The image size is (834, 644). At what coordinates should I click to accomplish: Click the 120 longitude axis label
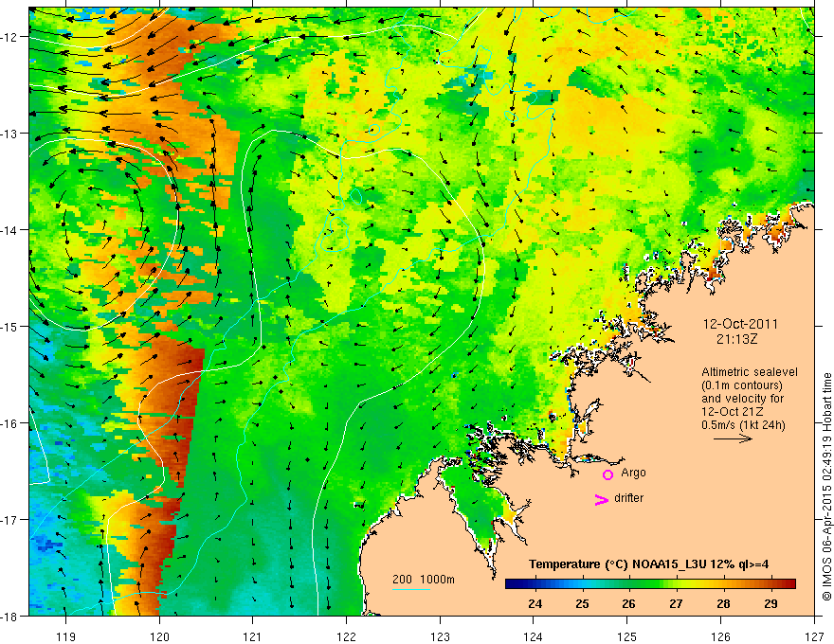point(159,636)
